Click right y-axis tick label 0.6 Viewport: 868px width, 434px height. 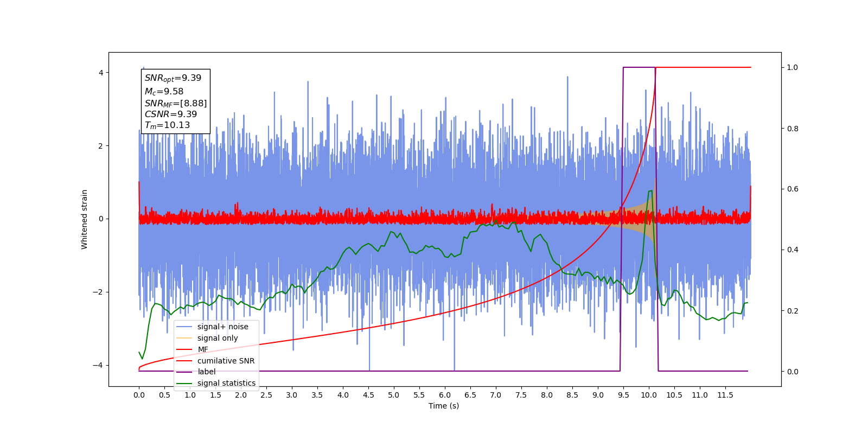793,189
